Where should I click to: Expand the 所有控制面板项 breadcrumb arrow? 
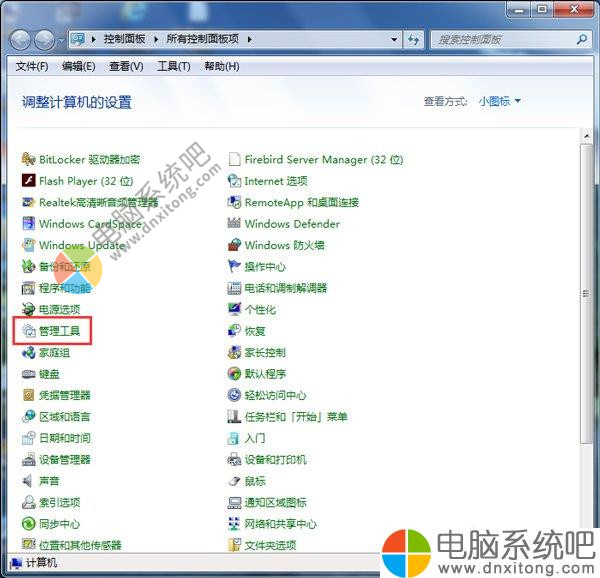pos(250,40)
